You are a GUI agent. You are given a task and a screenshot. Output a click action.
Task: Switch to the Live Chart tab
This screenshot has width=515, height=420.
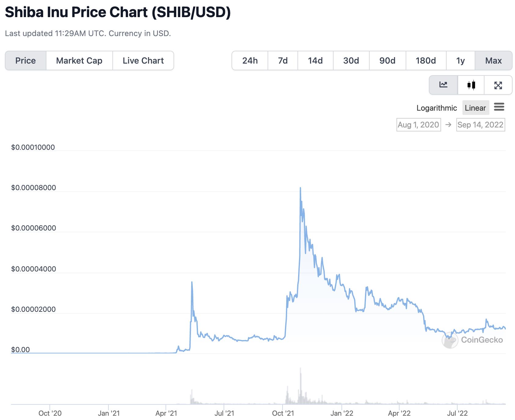coord(143,61)
